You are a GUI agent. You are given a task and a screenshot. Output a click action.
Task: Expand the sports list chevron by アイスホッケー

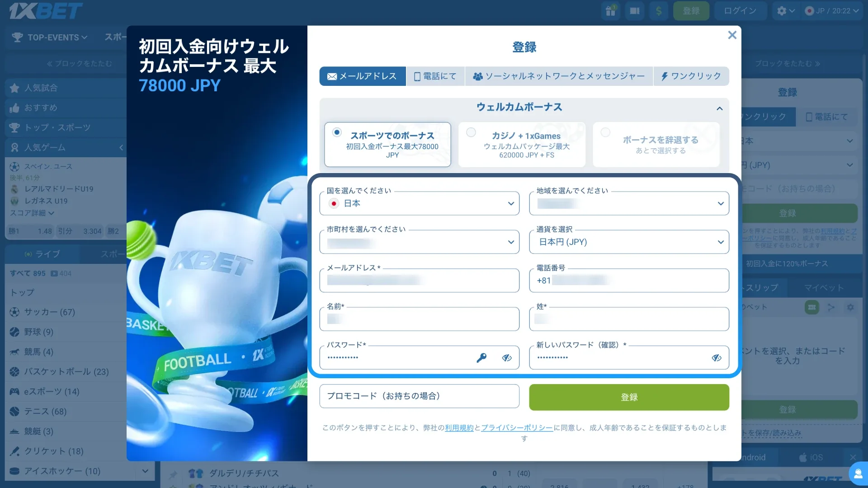pos(145,471)
